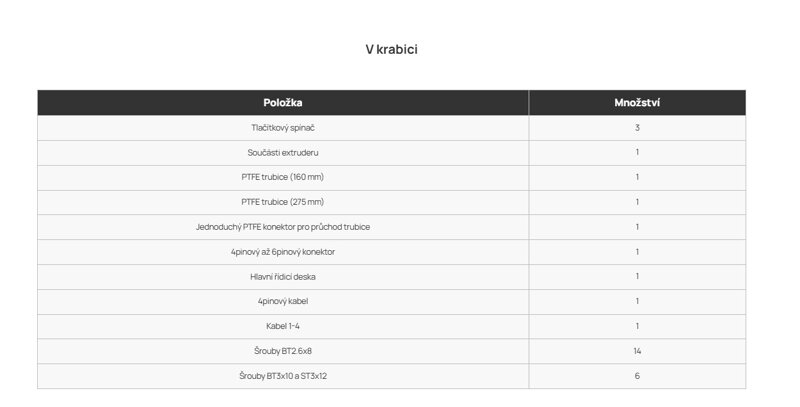Click quantity 1 for Hlavní řídicí deska

(x=637, y=277)
